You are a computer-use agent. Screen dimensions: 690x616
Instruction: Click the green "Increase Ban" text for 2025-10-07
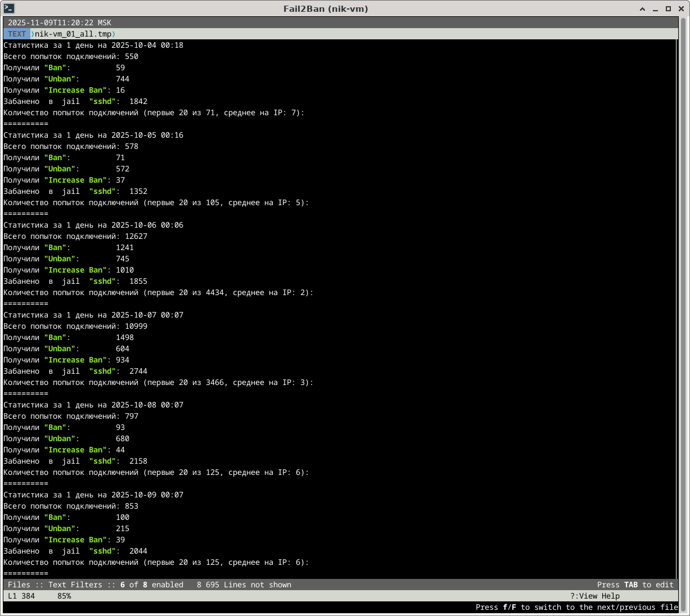tap(76, 360)
